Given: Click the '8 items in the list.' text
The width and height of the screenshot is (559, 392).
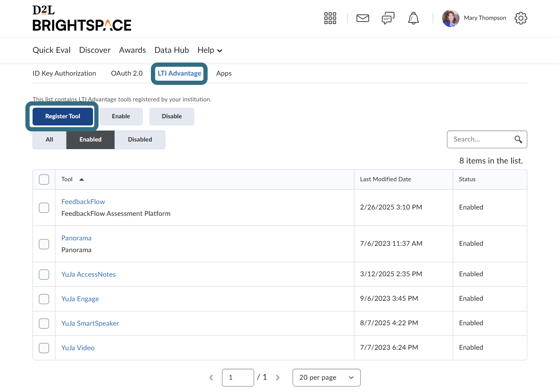Looking at the screenshot, I should tap(491, 161).
